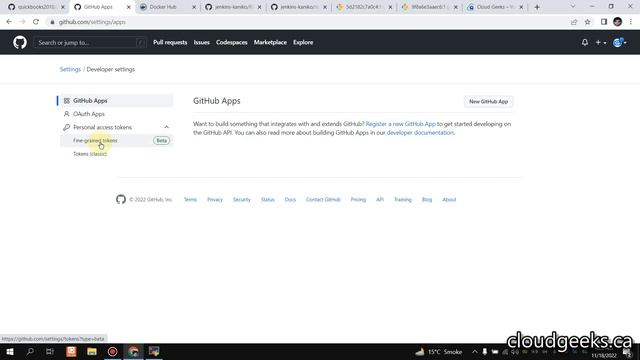Screen dimensions: 640x360
Task: Switch to the Docker Hub browser tab
Action: [167, 7]
